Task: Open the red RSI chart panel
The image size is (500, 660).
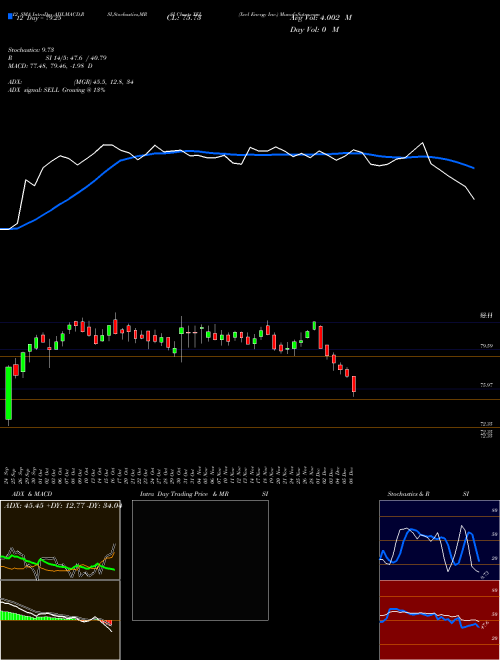Action: [x=439, y=620]
